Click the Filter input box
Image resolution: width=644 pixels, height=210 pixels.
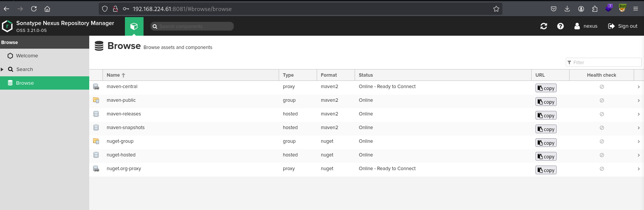604,62
